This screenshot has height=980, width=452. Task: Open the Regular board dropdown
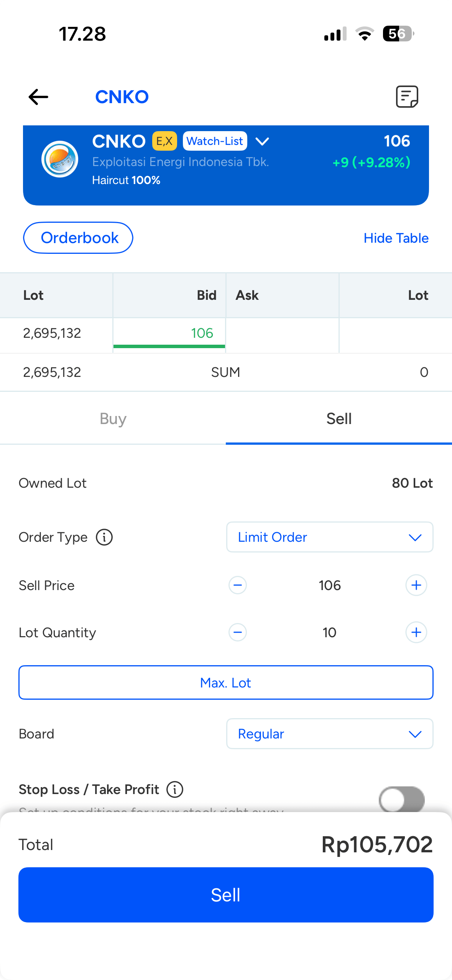tap(330, 734)
